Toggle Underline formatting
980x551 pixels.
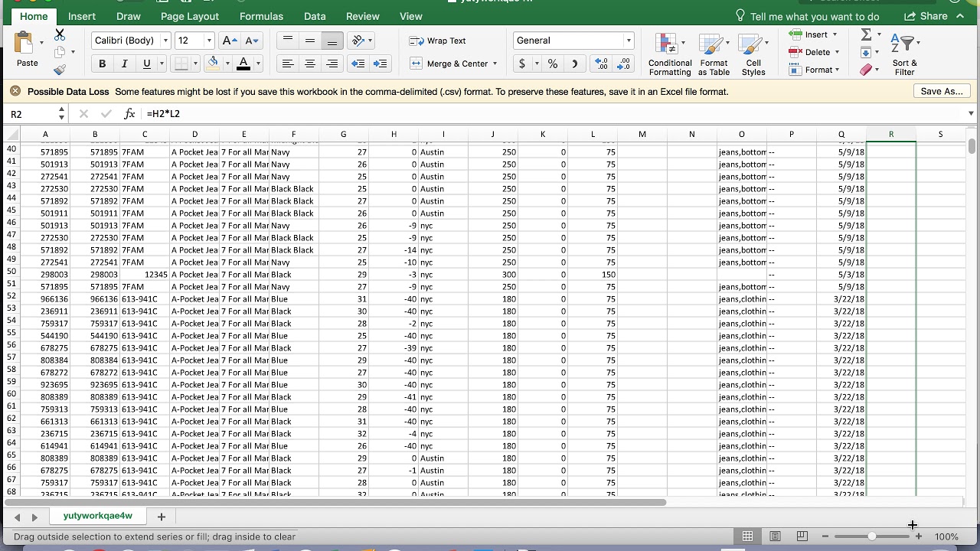click(146, 64)
